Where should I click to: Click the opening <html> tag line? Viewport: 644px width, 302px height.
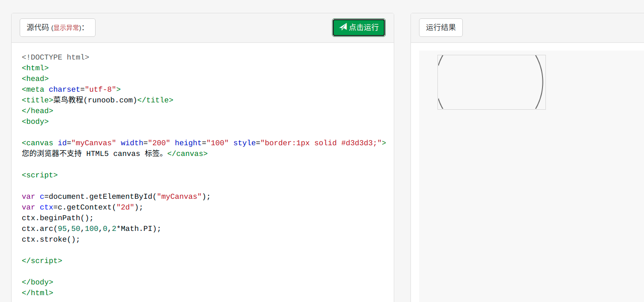(x=35, y=68)
